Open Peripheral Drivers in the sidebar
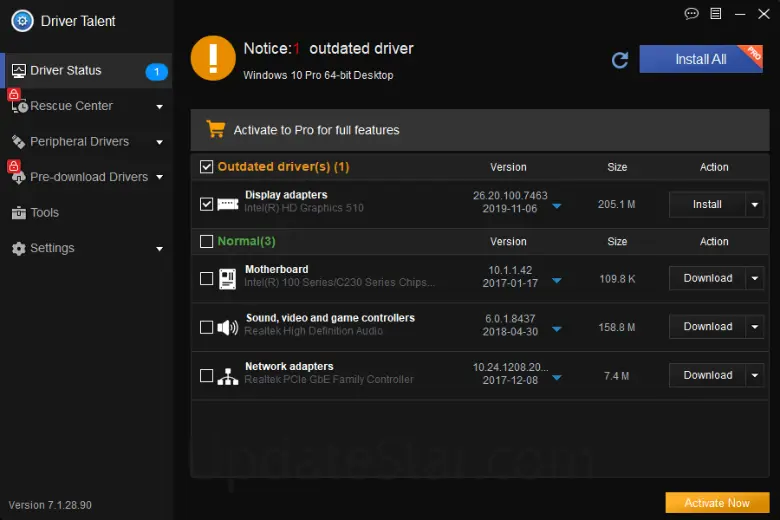 87,142
